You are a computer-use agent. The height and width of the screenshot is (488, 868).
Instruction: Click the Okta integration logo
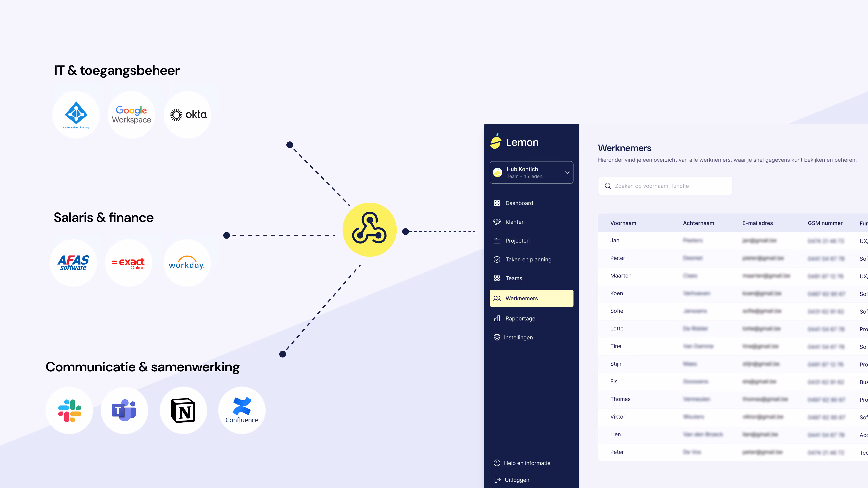click(188, 115)
